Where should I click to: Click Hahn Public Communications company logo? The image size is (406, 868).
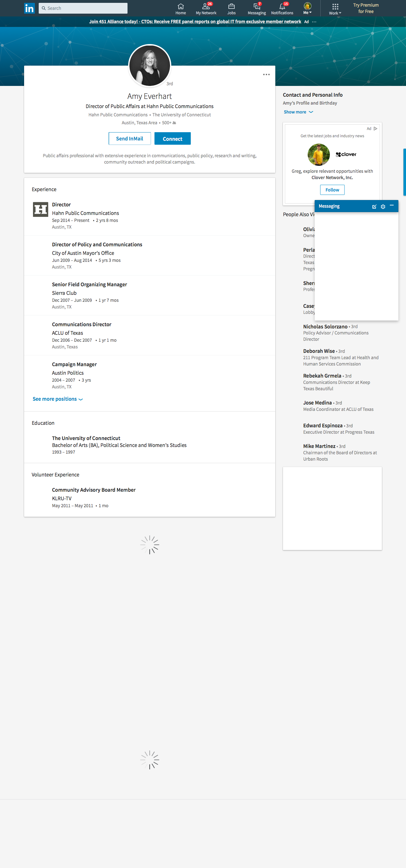click(x=41, y=209)
